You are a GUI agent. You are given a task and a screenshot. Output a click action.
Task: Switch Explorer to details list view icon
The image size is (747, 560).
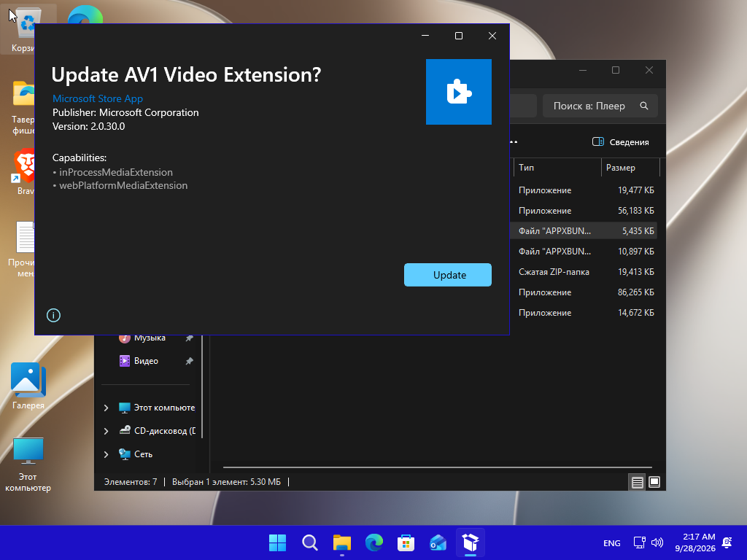(637, 483)
